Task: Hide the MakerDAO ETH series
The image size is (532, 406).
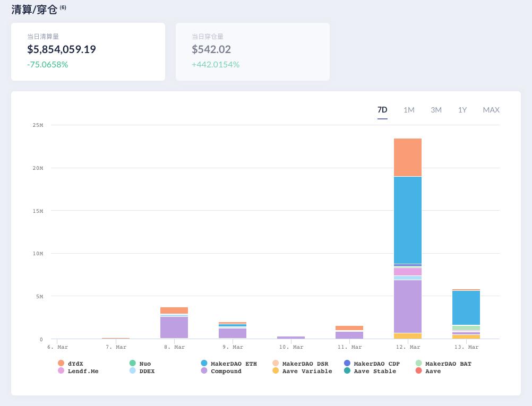Action: 233,364
